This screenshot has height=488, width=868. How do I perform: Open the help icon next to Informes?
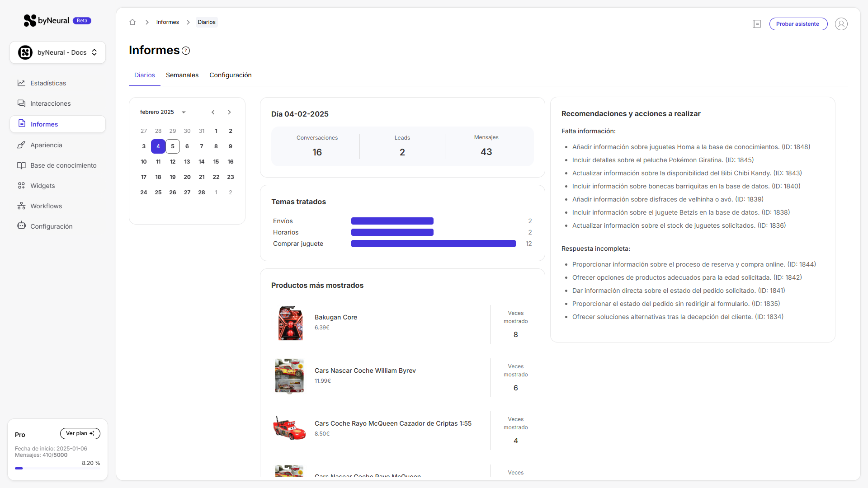(x=186, y=51)
